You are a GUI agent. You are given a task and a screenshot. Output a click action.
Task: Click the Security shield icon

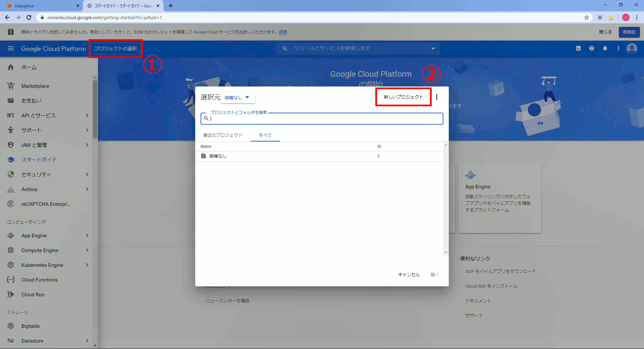(x=11, y=174)
